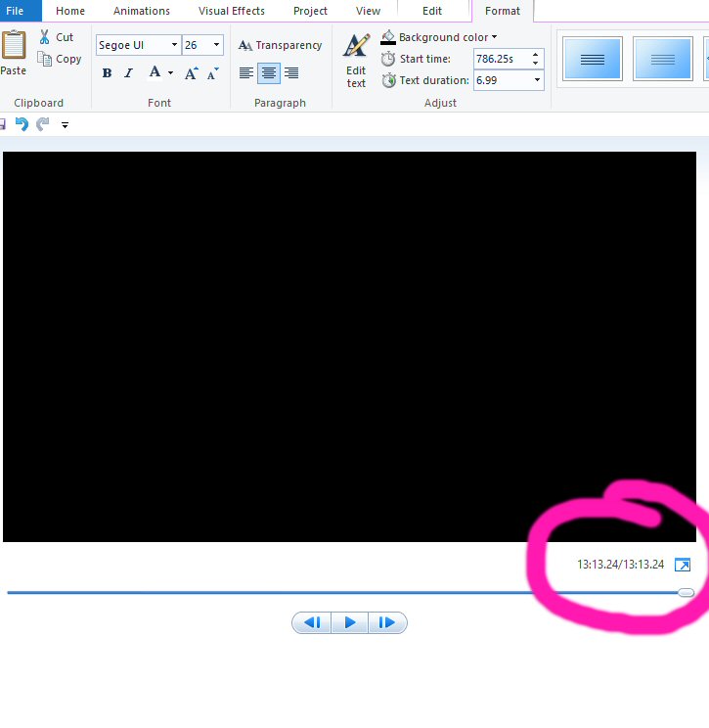Click the Transparency icon

(x=245, y=45)
